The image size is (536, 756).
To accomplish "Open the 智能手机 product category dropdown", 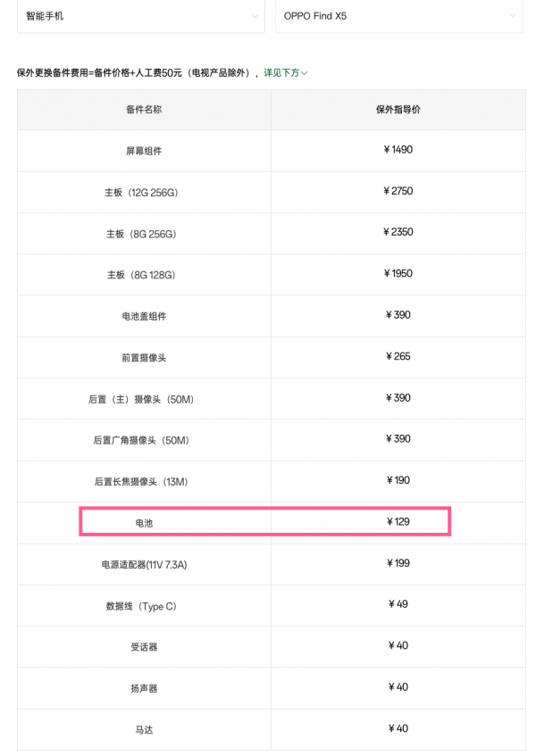I will point(140,16).
